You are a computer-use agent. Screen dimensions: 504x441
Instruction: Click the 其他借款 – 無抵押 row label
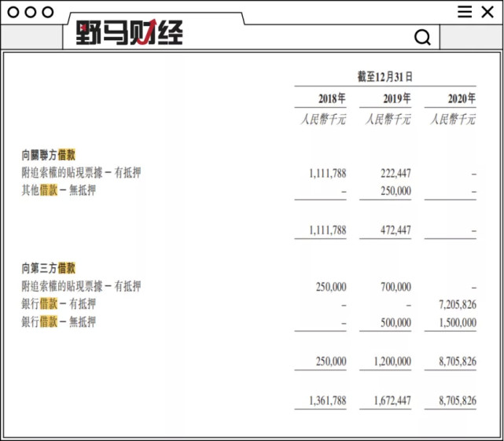[x=58, y=190]
